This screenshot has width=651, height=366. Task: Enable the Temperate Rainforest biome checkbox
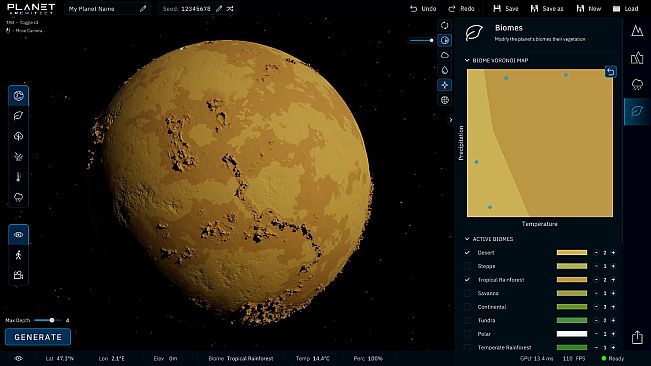(467, 347)
